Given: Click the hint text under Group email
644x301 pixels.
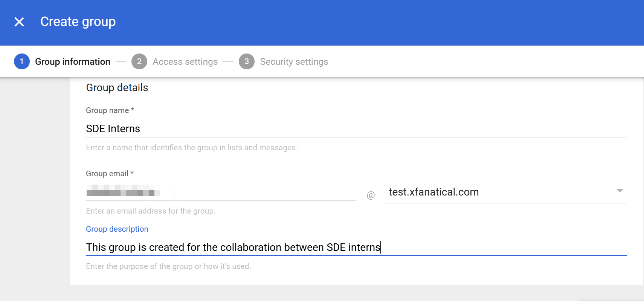Looking at the screenshot, I should click(x=151, y=211).
